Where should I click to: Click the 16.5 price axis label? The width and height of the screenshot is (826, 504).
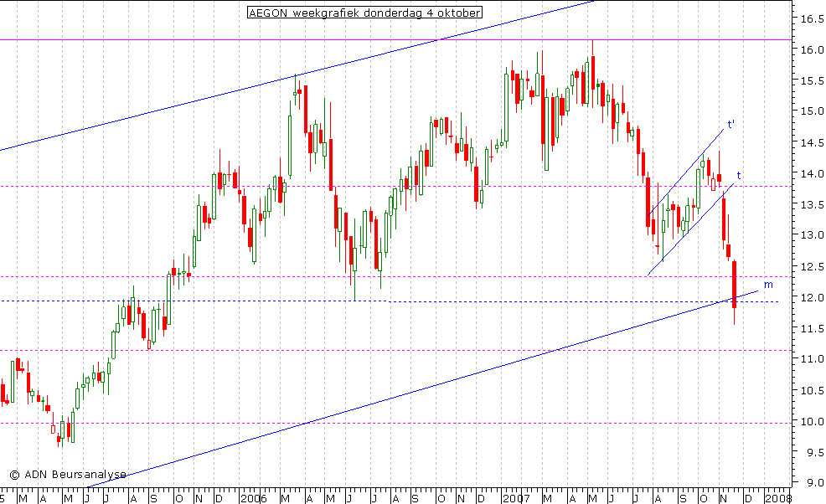pos(812,19)
